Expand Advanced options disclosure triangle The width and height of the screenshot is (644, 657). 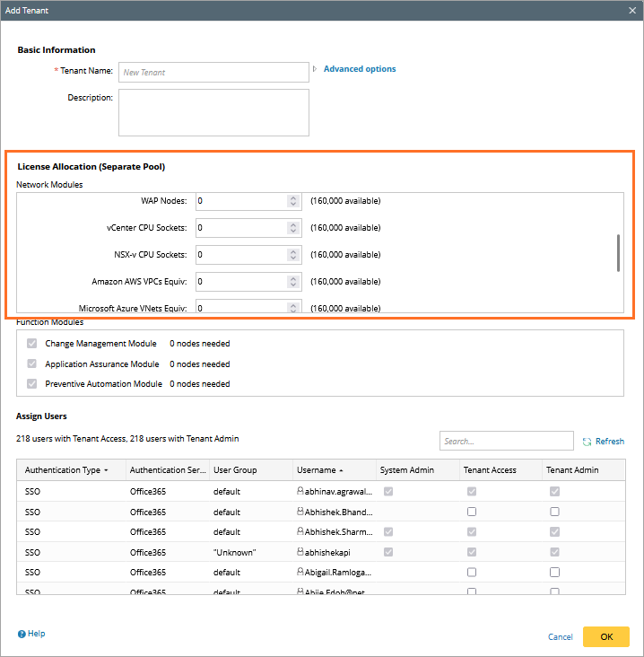point(315,69)
